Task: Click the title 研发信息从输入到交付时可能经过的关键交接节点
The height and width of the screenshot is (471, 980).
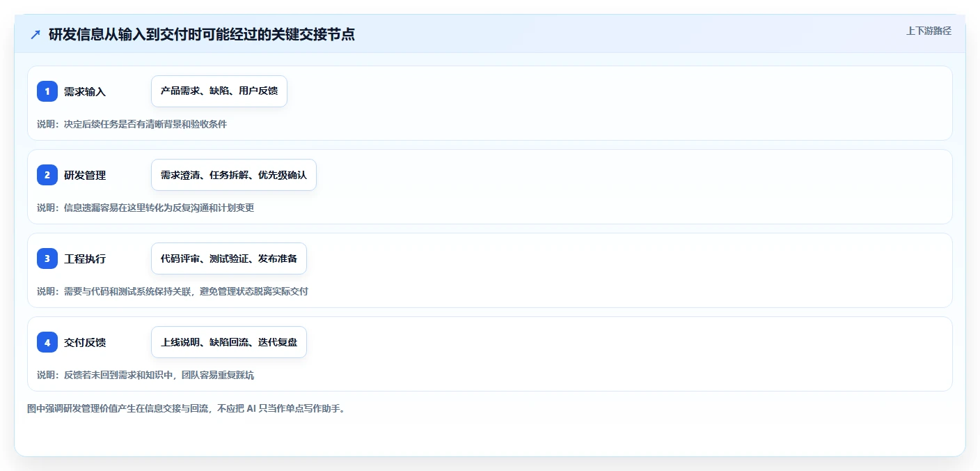Action: (202, 34)
